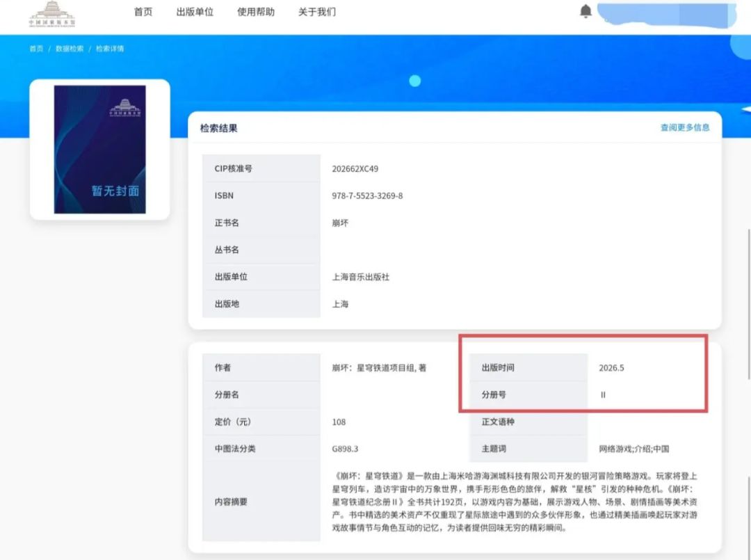The height and width of the screenshot is (560, 751).
Task: Go to the 首页 menu item
Action: 143,12
